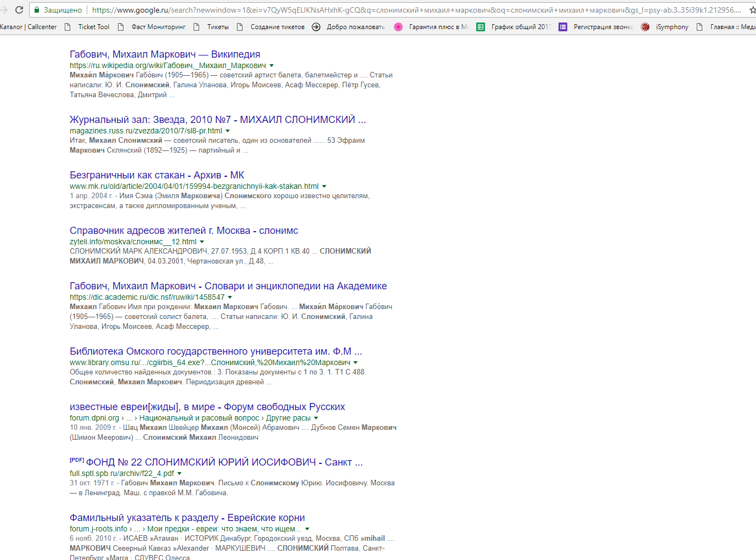The height and width of the screenshot is (560, 756).
Task: Open the Словари и энциклопедии на Академике result
Action: click(228, 286)
